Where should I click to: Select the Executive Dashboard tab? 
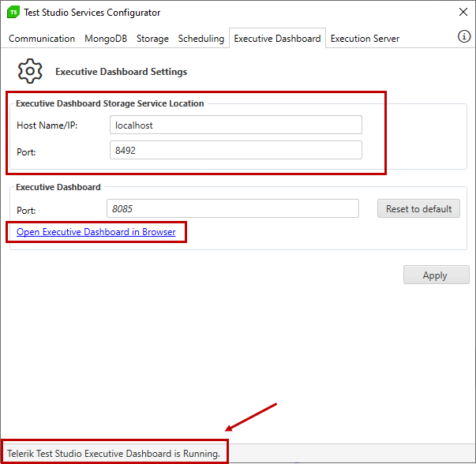pos(277,38)
